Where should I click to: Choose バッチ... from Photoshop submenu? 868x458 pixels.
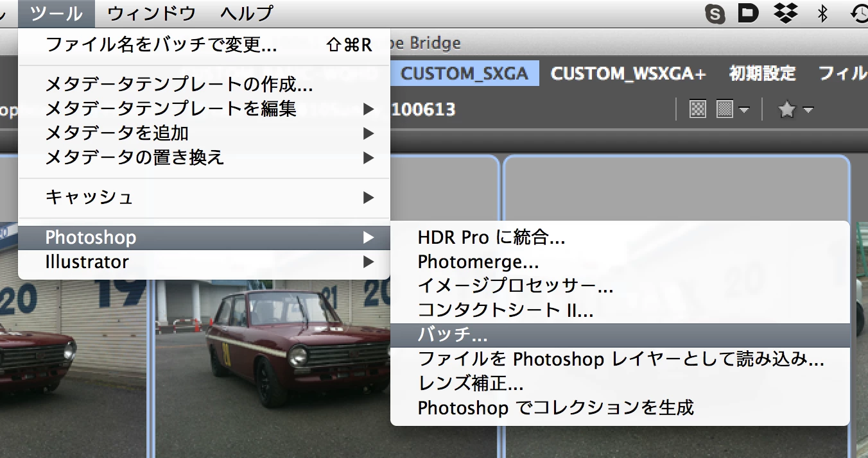[620, 335]
